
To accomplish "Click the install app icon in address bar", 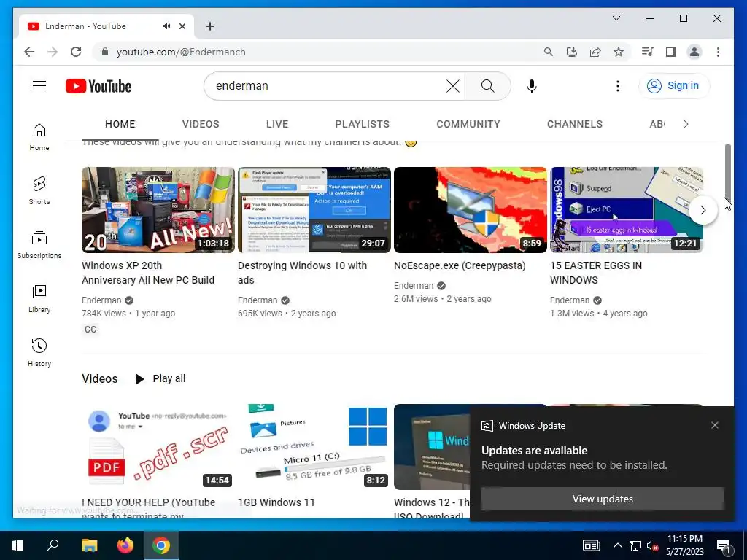I will (572, 52).
